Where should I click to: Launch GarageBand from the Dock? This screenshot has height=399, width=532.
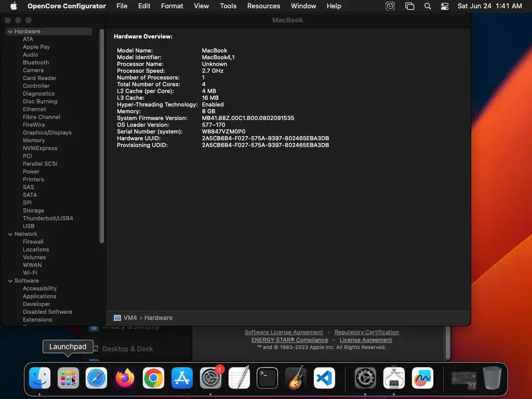pyautogui.click(x=296, y=378)
